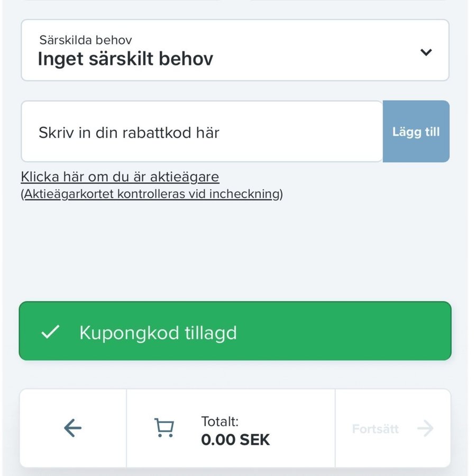Screen dimensions: 476x476
Task: Open dropdown showing Inget särskilt behov
Action: coord(125,59)
